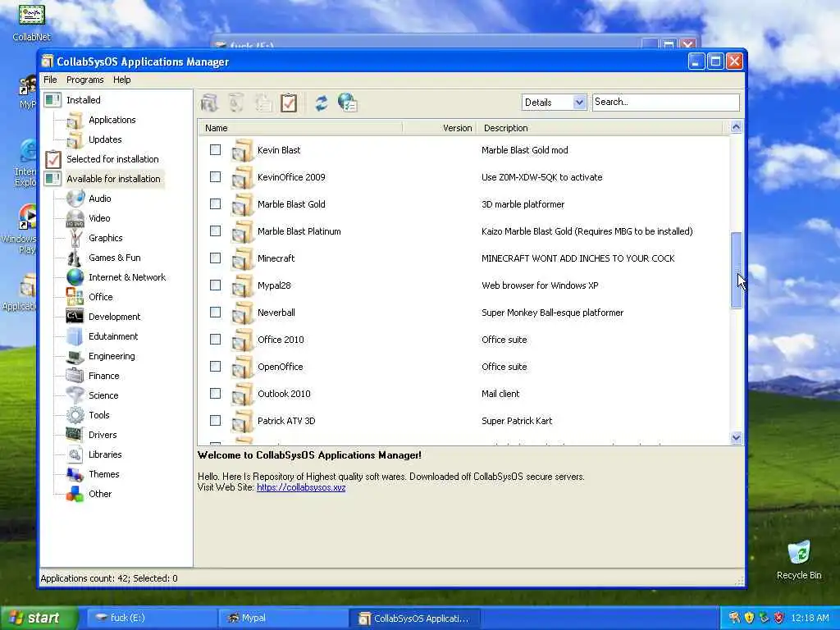Open the Development category
The image size is (840, 630).
114,317
